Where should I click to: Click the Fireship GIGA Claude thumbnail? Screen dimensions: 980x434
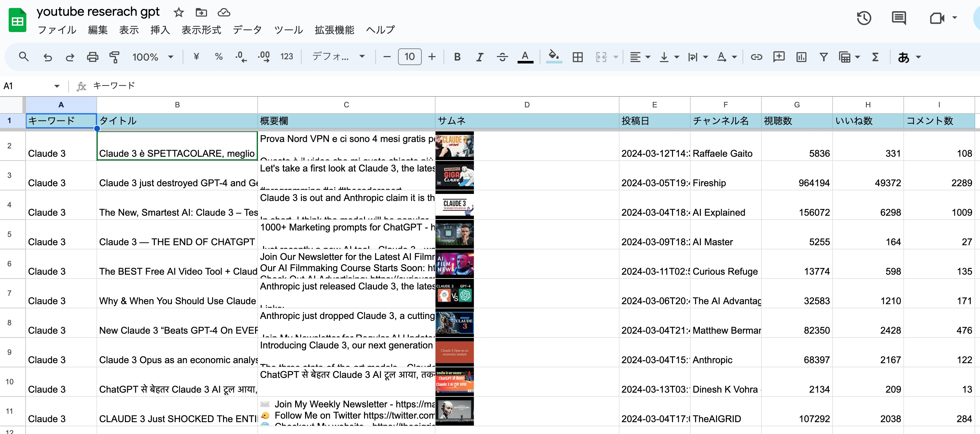(455, 176)
